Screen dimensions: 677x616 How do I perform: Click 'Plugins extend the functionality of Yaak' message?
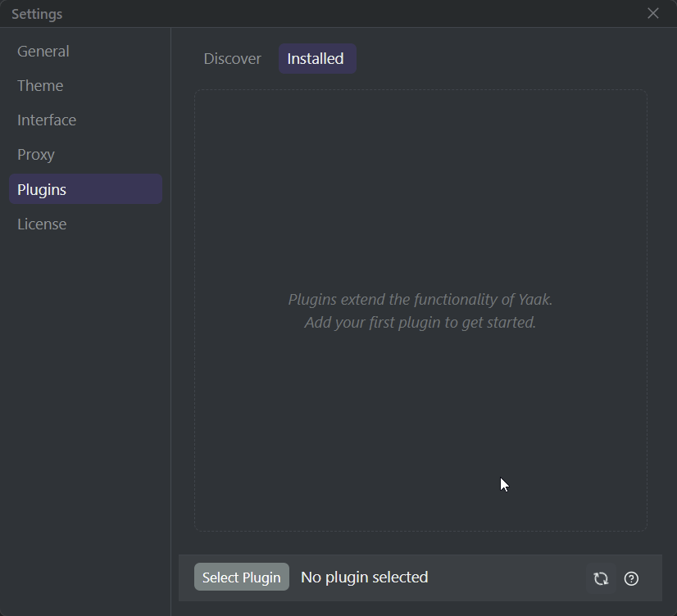click(x=420, y=300)
